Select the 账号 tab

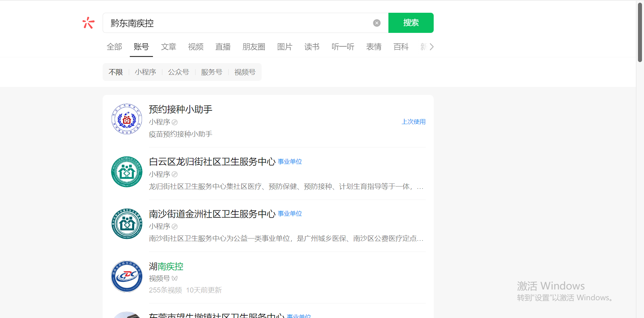coord(141,47)
